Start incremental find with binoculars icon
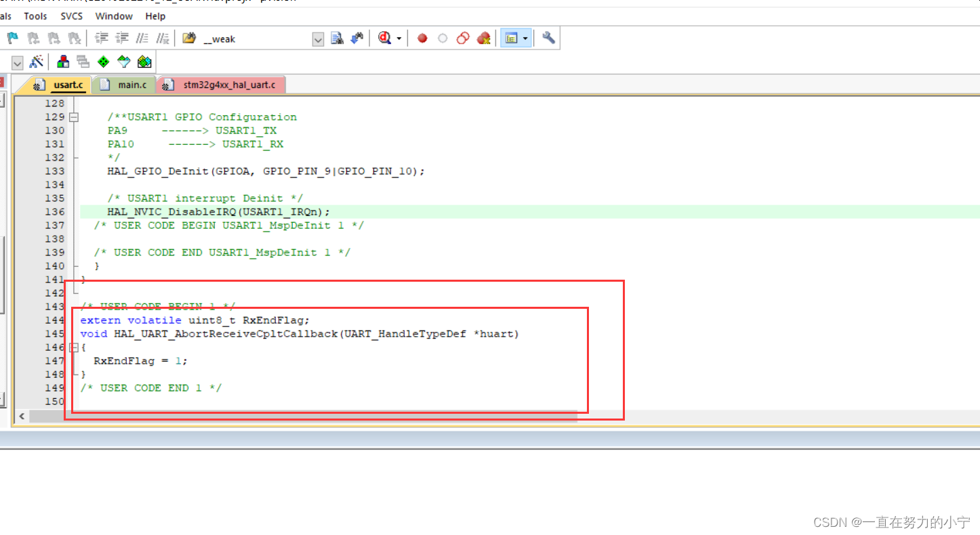 coord(357,39)
